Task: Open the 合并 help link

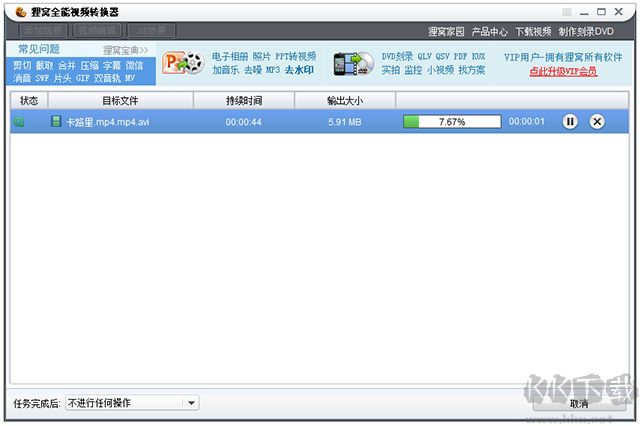Action: (67, 66)
